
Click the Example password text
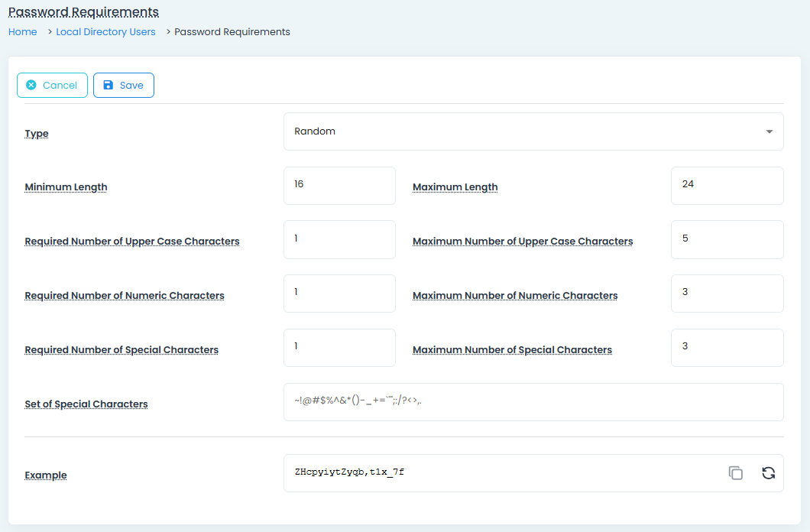(x=349, y=472)
